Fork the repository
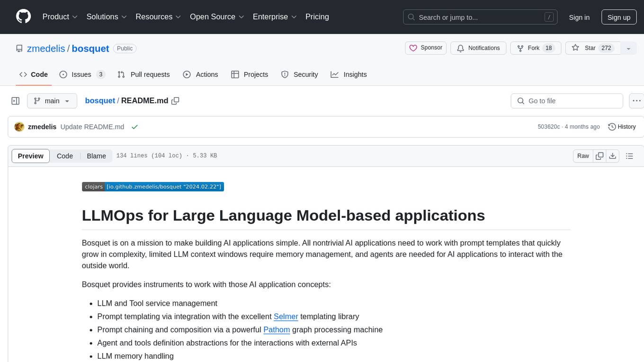 536,48
